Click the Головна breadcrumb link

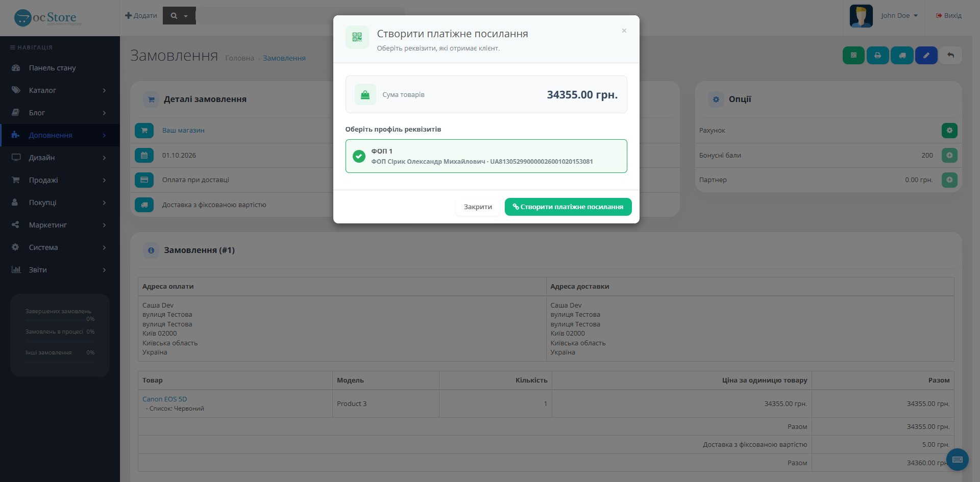pos(239,59)
